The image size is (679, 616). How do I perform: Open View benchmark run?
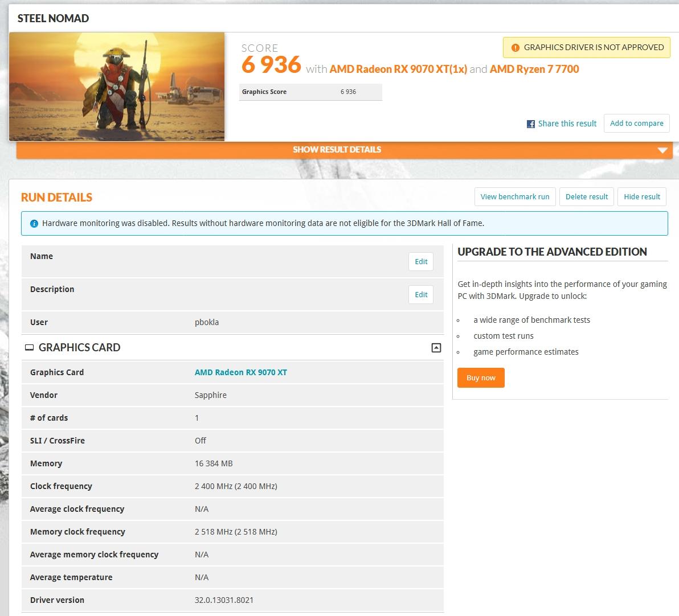click(514, 197)
